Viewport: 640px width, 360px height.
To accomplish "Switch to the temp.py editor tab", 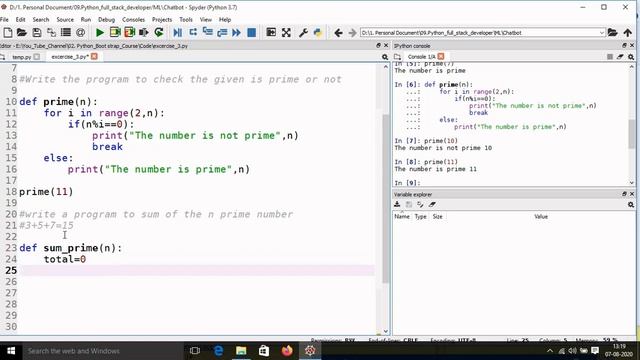I will [22, 57].
